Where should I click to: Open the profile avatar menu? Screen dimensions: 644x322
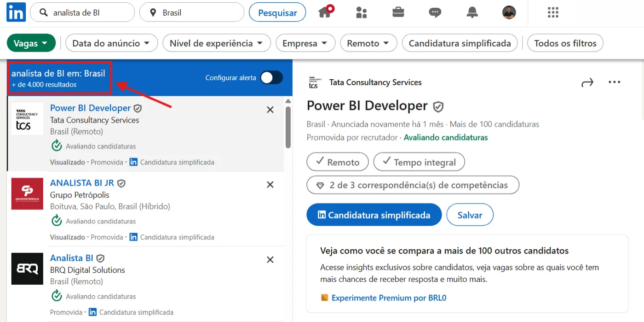[509, 12]
